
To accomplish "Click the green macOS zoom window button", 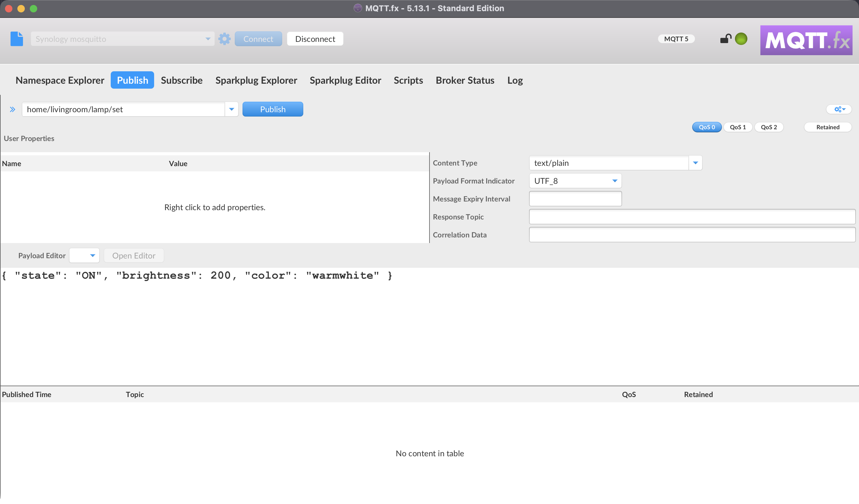I will point(33,8).
